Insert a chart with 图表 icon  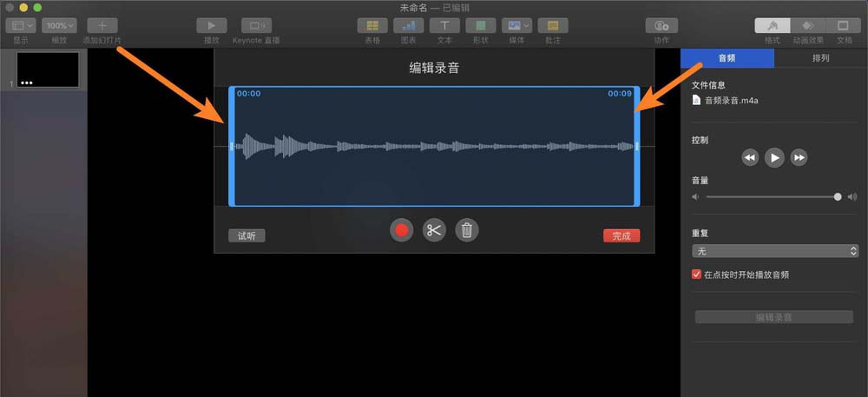click(409, 25)
